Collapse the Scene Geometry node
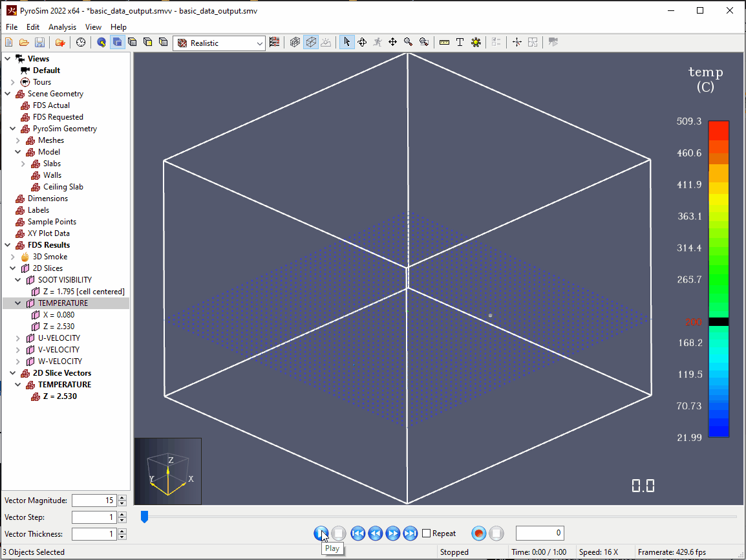The width and height of the screenshot is (746, 560). click(8, 94)
